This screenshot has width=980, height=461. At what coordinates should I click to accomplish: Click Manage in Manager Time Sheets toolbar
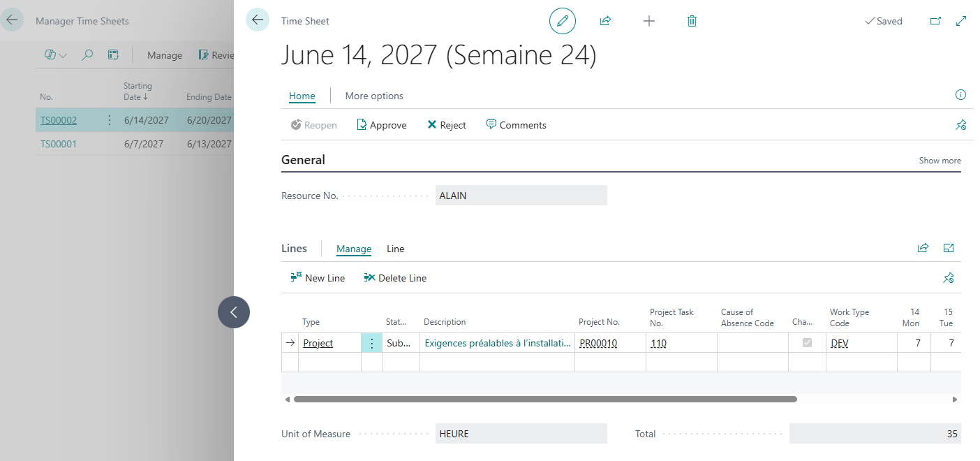[x=165, y=55]
